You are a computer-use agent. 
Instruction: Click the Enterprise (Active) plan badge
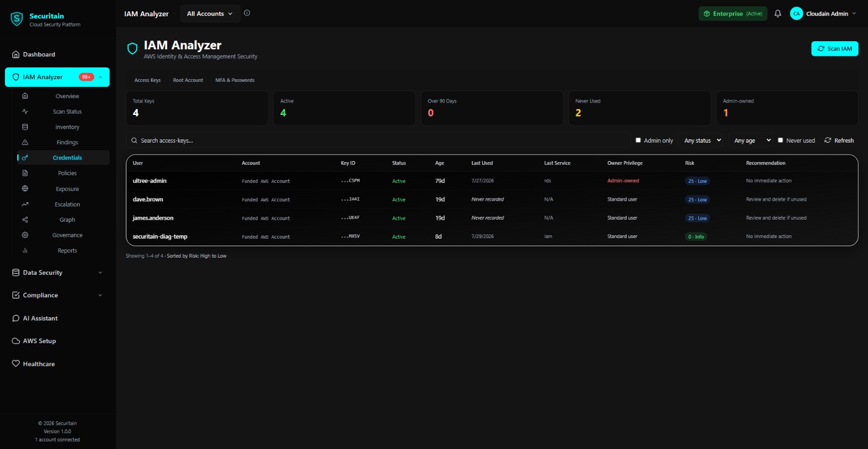[x=733, y=14]
